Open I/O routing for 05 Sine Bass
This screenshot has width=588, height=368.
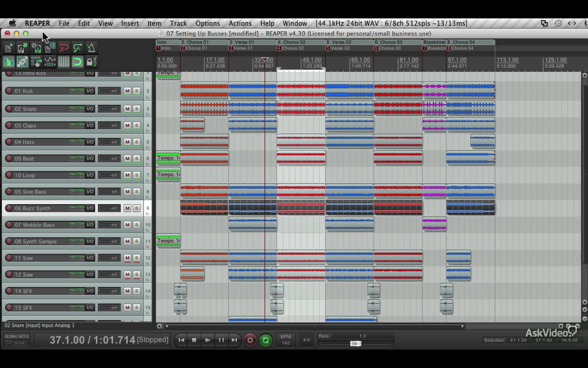tap(90, 192)
